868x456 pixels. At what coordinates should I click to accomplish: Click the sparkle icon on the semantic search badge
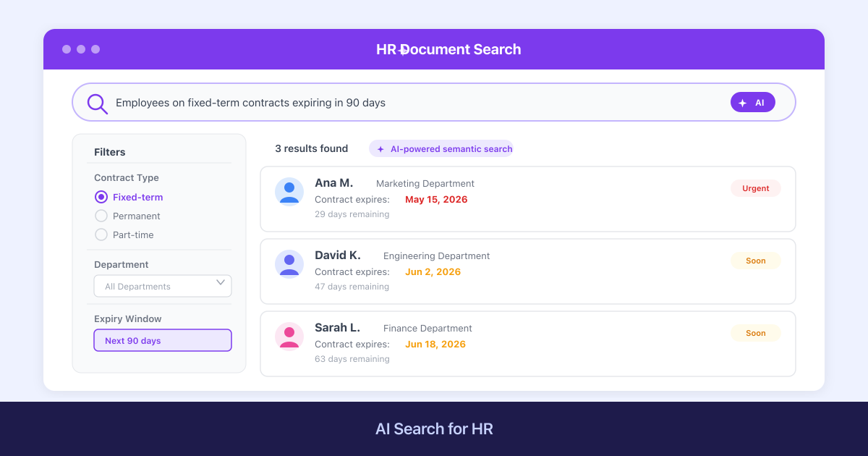coord(380,149)
